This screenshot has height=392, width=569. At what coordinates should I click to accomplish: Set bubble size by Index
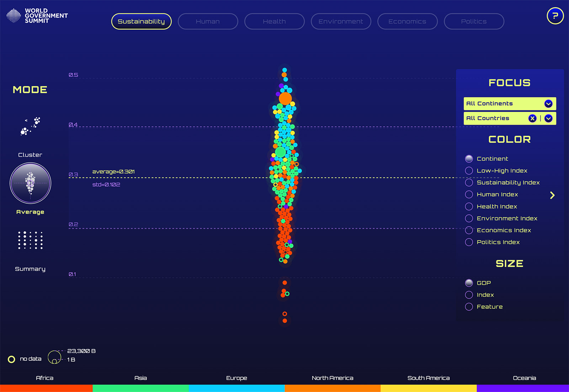tap(469, 295)
